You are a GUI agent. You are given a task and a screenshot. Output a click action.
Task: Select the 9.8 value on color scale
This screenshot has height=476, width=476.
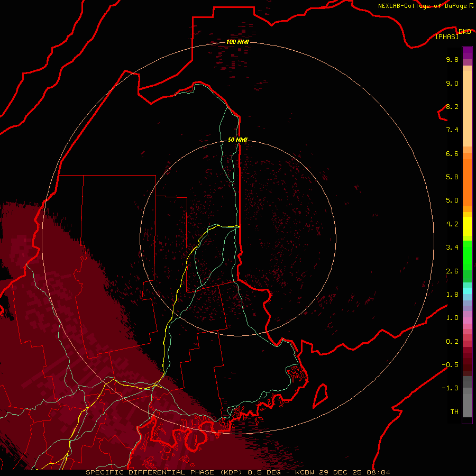click(x=452, y=59)
